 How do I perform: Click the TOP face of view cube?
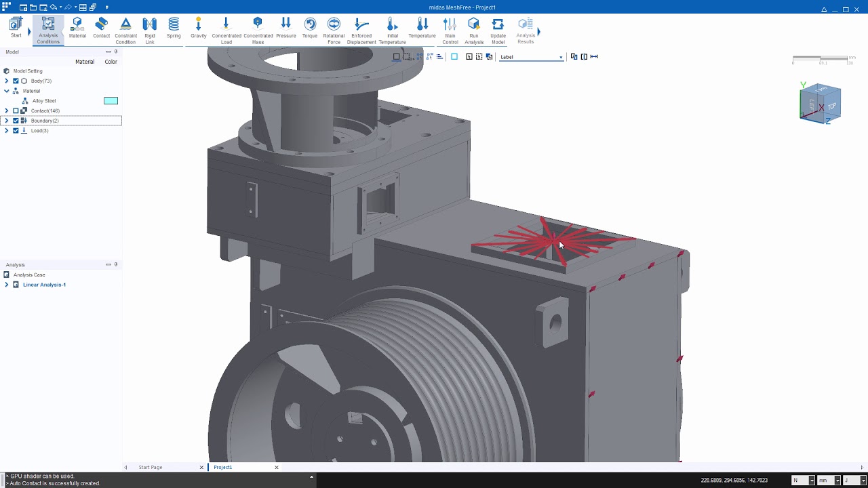[831, 106]
